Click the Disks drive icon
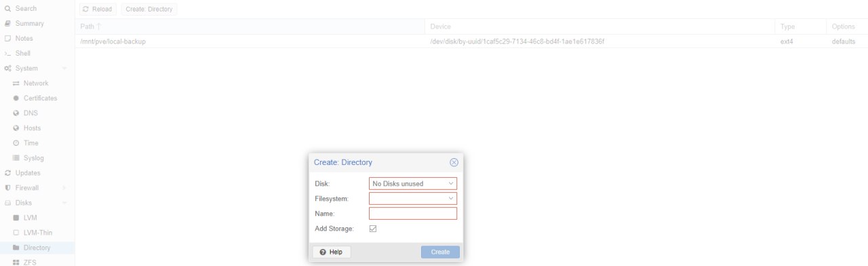The image size is (868, 266). coord(7,203)
